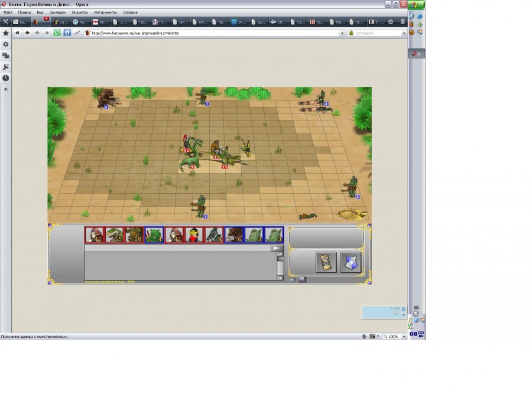Click the chat log scroll down arrow
532x394 pixels.
[280, 278]
